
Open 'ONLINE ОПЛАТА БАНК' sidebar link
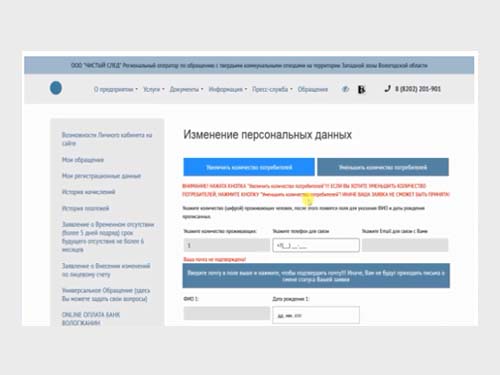[91, 319]
